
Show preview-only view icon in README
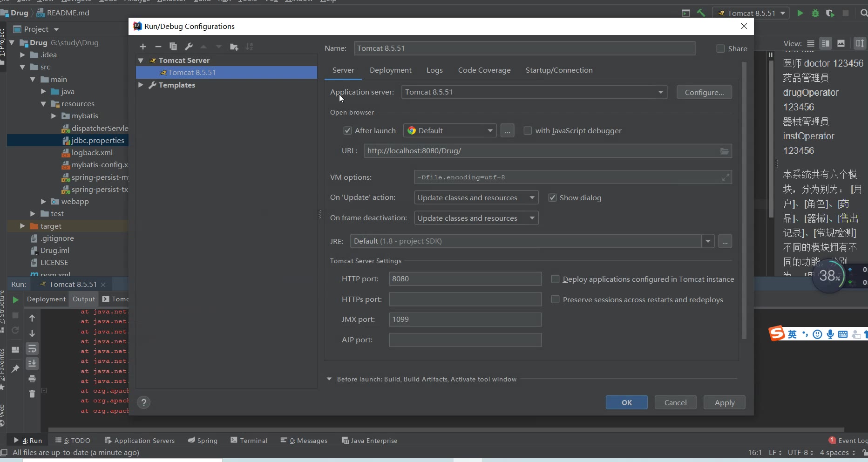(841, 43)
